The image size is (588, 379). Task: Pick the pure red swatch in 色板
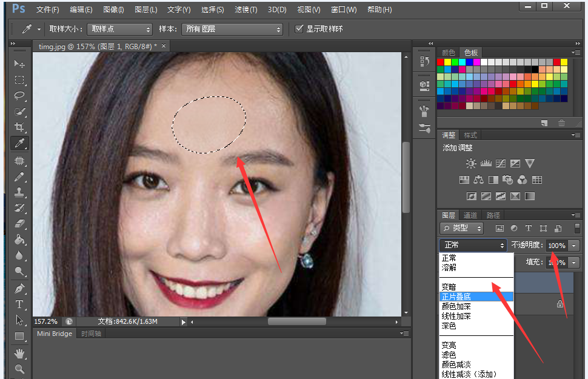tap(440, 62)
